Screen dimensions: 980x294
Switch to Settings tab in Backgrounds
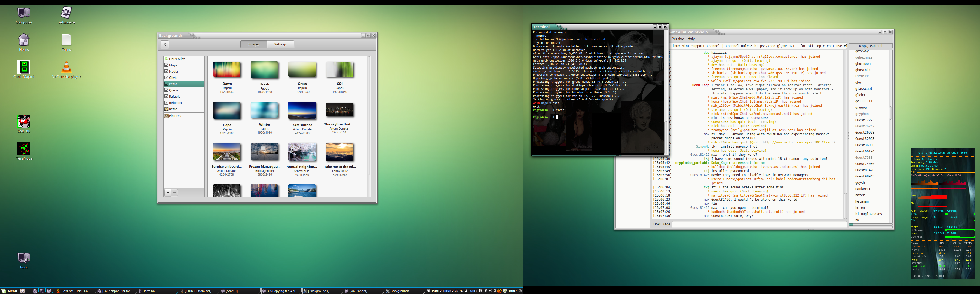[x=280, y=44]
